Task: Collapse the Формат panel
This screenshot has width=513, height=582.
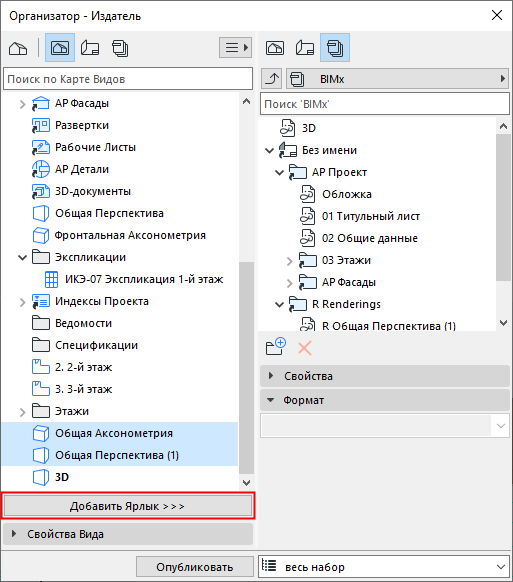Action: pyautogui.click(x=385, y=400)
